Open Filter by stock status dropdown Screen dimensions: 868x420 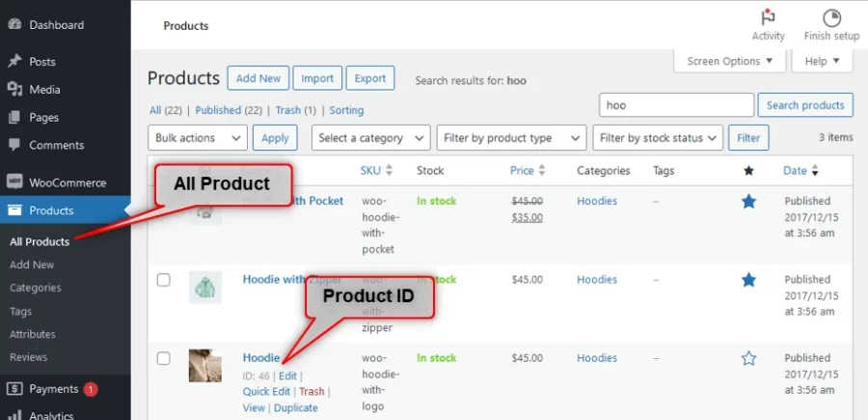658,138
